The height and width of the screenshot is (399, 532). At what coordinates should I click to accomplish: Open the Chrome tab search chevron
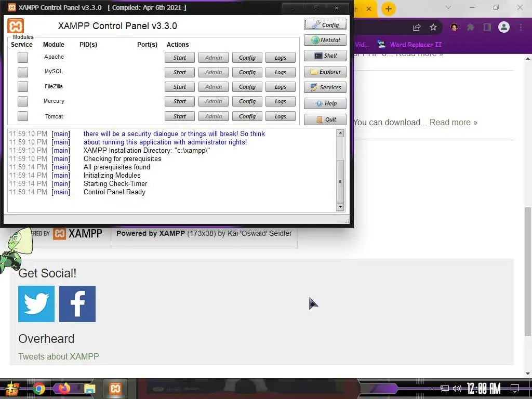(x=448, y=7)
